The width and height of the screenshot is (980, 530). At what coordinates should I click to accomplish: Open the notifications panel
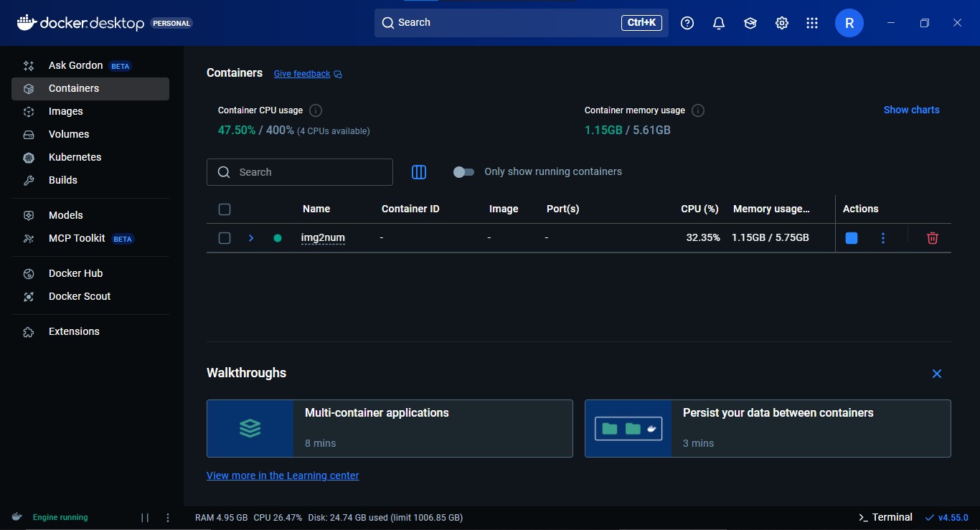coord(718,22)
